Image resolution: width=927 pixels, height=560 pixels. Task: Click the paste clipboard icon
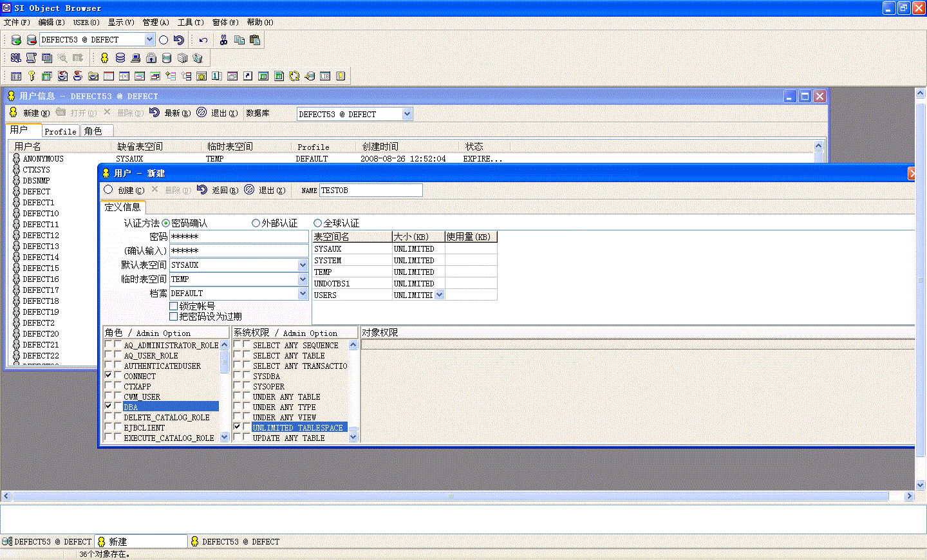[x=255, y=40]
